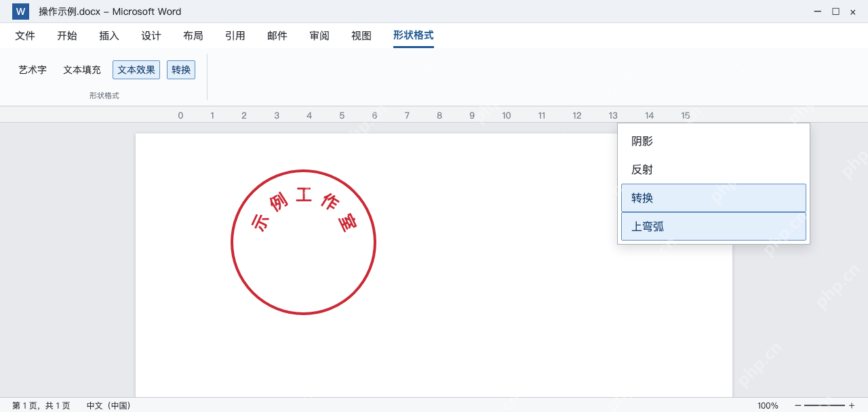Viewport: 868px width, 412px height.
Task: Click the 100% zoom level
Action: tap(768, 405)
